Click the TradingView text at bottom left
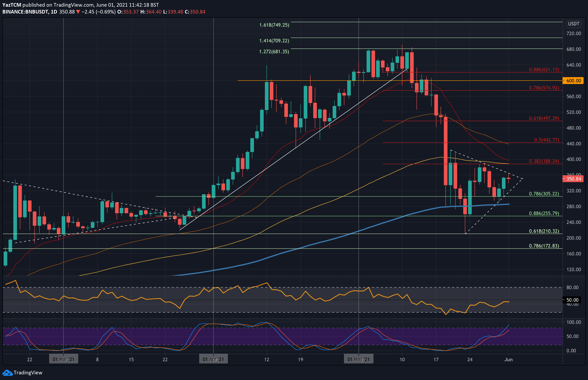 [x=28, y=373]
